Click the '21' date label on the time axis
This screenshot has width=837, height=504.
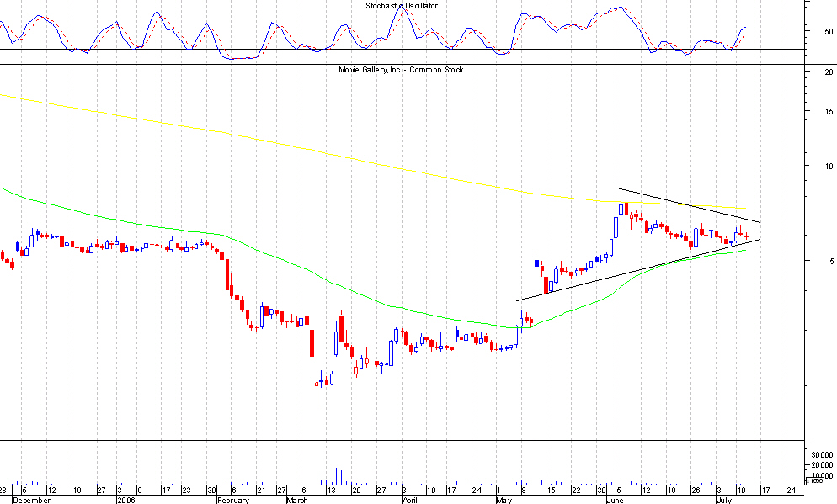[x=261, y=491]
